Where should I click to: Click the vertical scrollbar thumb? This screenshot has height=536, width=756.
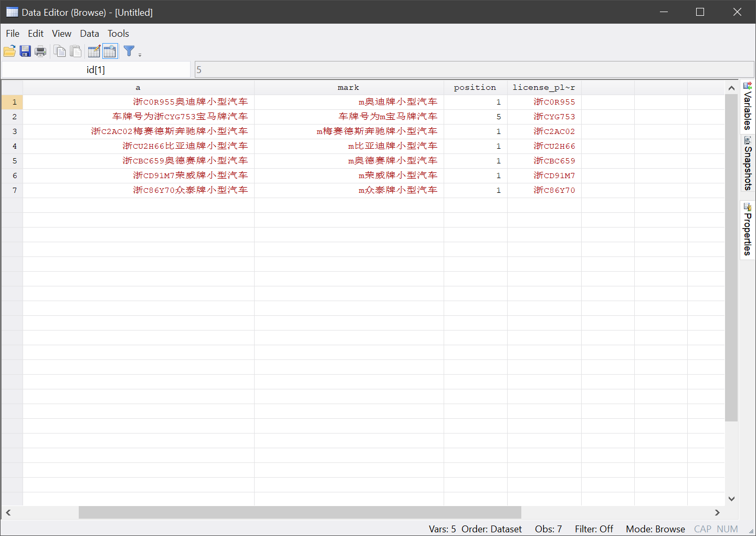point(732,258)
